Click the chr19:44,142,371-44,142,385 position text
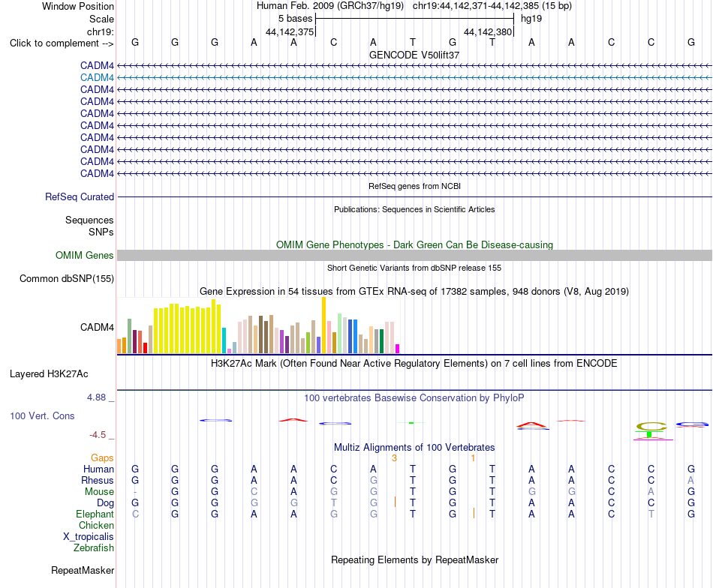Image resolution: width=713 pixels, height=588 pixels. pos(492,6)
